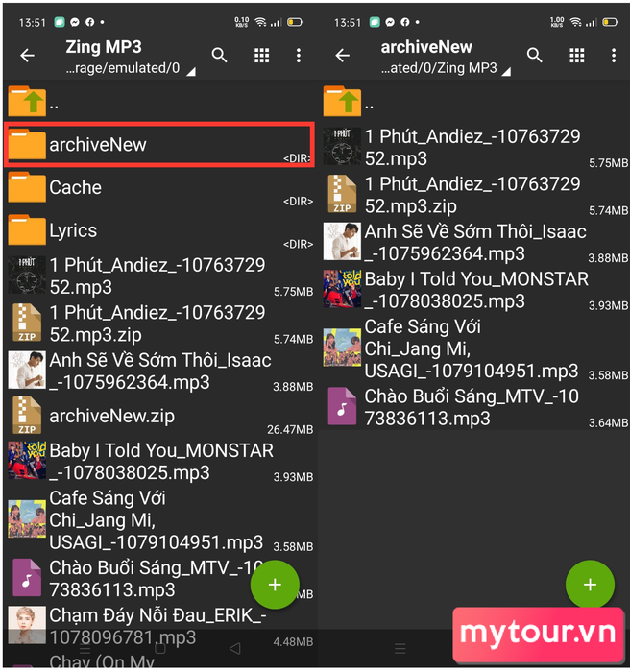Viewport: 630px width, 672px height.
Task: Tap zip icon of archiveNew.zip
Action: 27,416
